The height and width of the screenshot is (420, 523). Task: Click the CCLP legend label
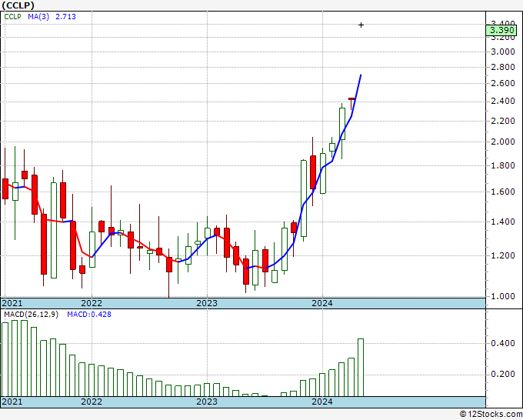pos(12,16)
